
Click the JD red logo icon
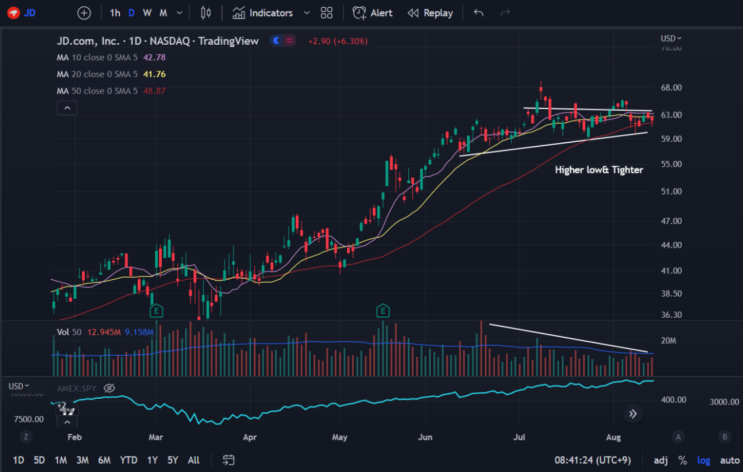pos(13,13)
